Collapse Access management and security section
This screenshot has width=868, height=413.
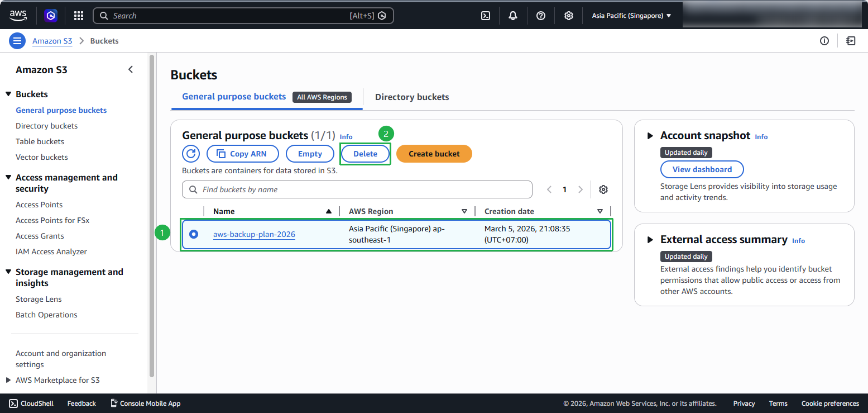(x=8, y=177)
